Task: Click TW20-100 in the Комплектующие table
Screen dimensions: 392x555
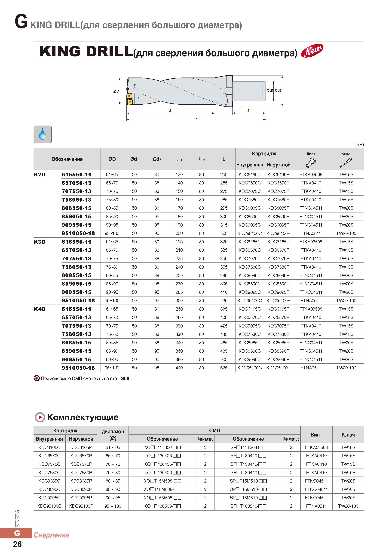Action: [348, 506]
